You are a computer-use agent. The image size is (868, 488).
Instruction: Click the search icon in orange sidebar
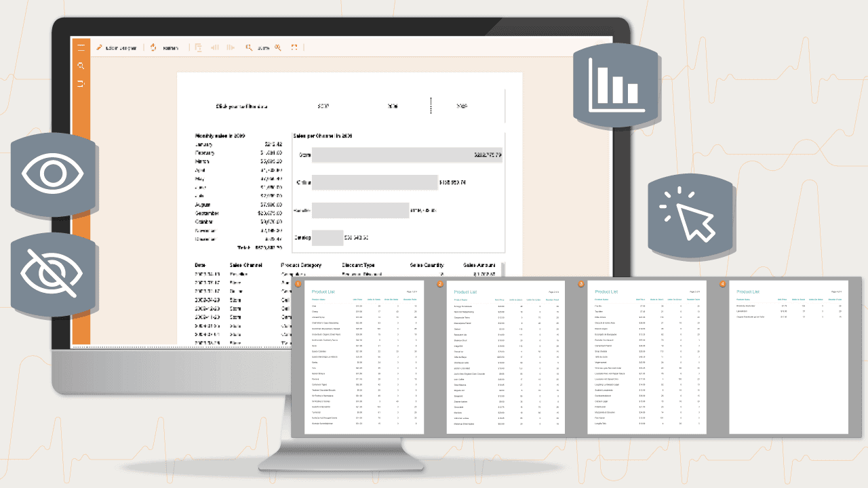[81, 66]
